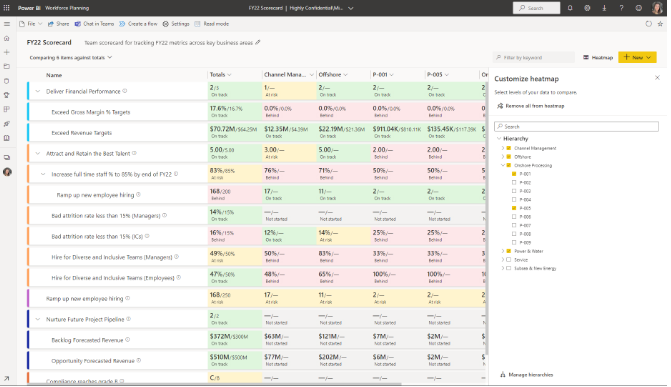Open the P-001 column dropdown
This screenshot has width=671, height=387.
tap(391, 74)
